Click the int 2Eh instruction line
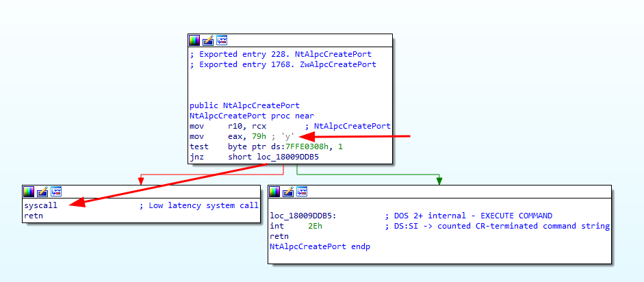This screenshot has height=282, width=644. pyautogui.click(x=294, y=226)
